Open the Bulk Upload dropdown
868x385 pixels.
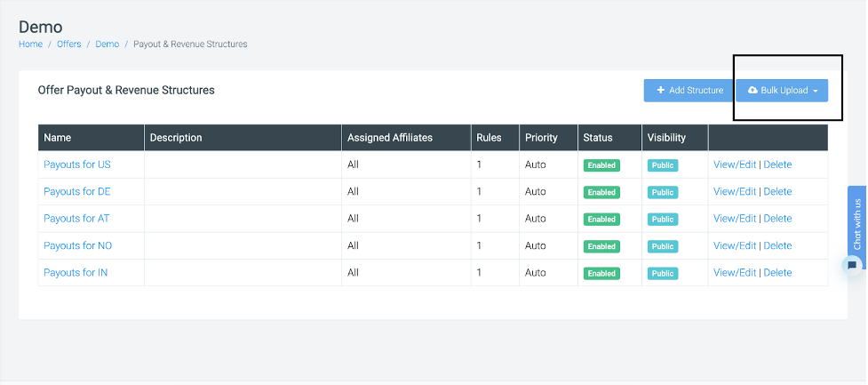(x=782, y=91)
